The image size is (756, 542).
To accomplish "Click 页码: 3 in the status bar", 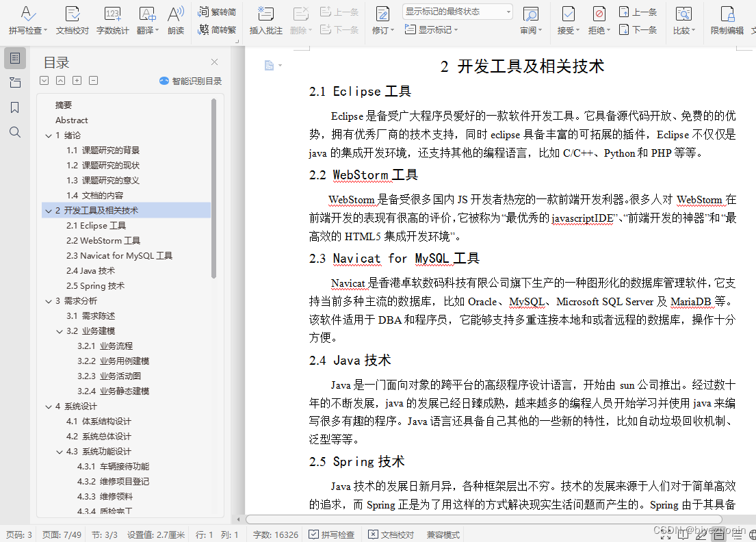I will tap(18, 534).
